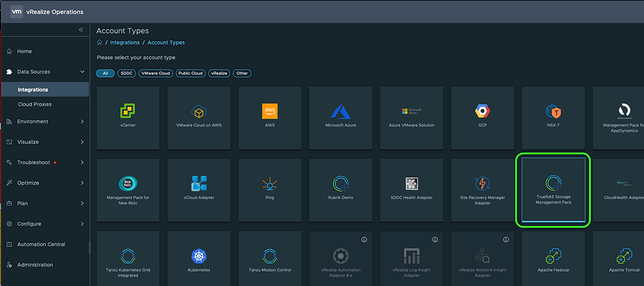Select the VMware Cloud on AWS card
644x286 pixels.
[198, 118]
